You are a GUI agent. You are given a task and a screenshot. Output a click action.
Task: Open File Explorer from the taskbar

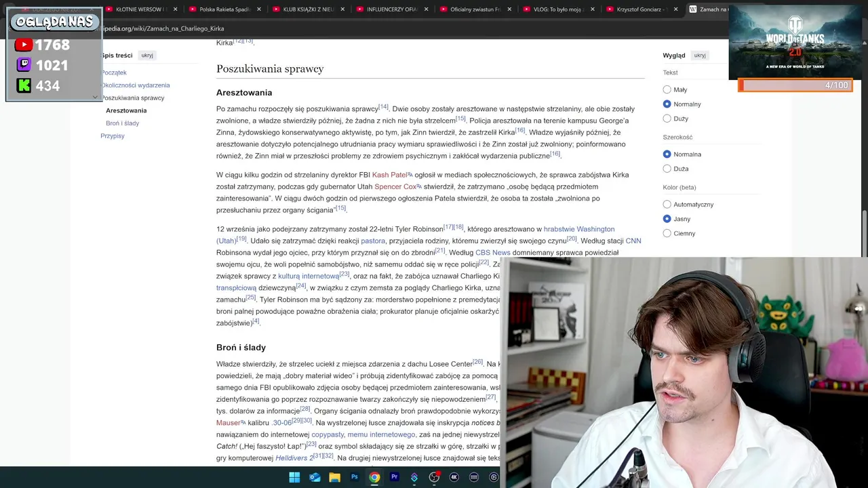pyautogui.click(x=334, y=477)
